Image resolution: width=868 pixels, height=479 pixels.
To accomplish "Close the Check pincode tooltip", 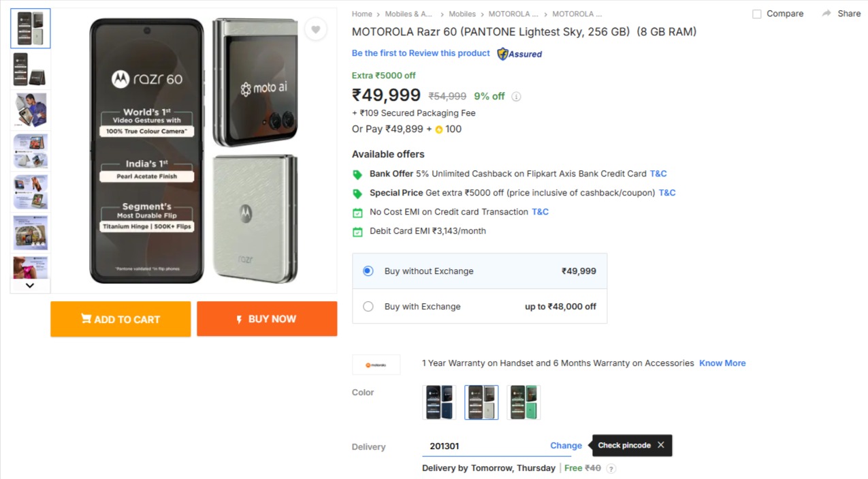I will click(660, 445).
